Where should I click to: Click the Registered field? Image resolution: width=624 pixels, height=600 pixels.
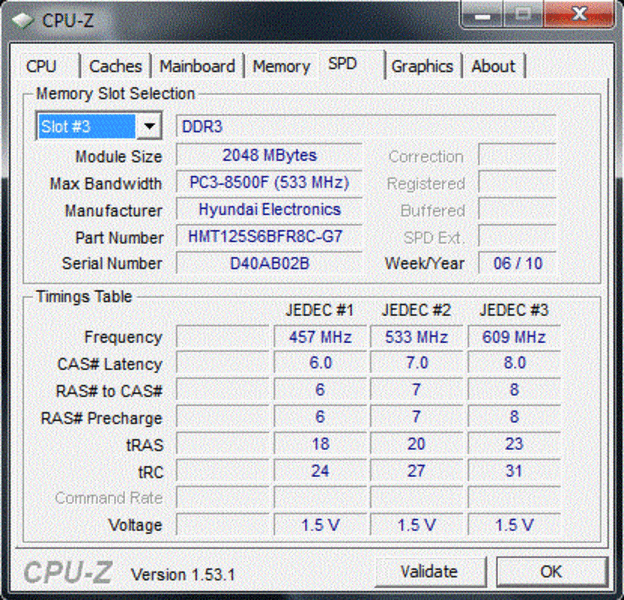click(x=517, y=181)
